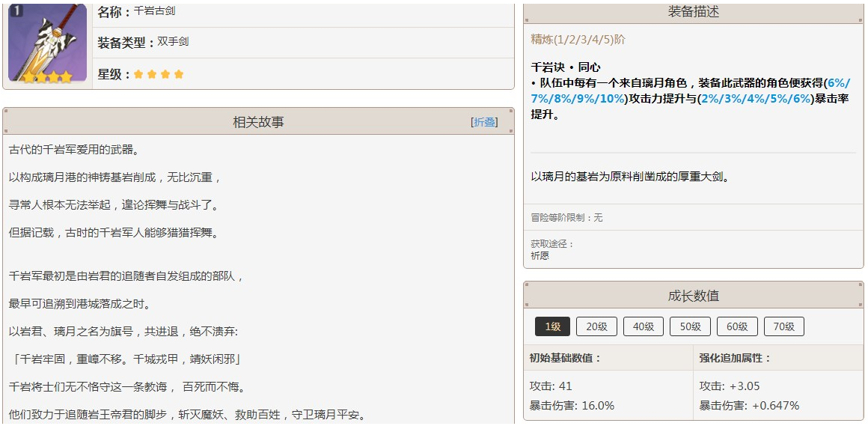The image size is (868, 429).
Task: Click the story line 最早可追溯到港城落成之时
Action: [80, 304]
